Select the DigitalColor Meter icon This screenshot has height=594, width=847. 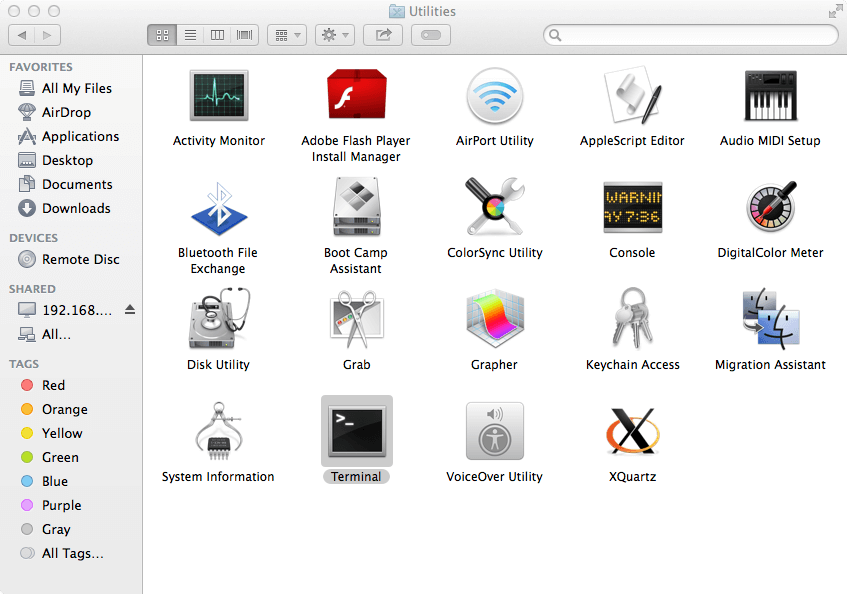click(x=771, y=207)
